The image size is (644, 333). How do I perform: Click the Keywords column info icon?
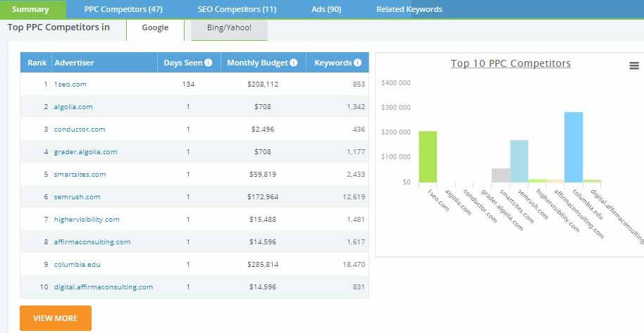point(358,63)
